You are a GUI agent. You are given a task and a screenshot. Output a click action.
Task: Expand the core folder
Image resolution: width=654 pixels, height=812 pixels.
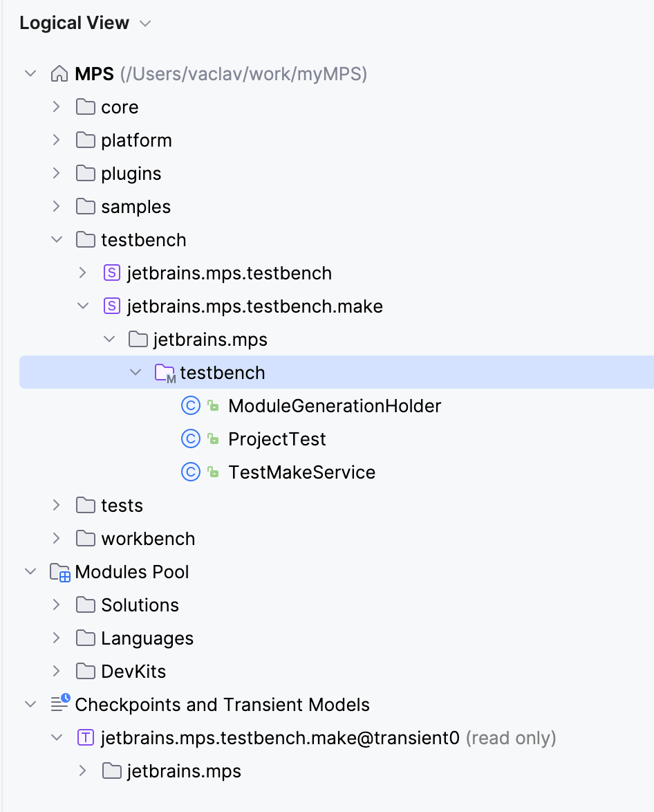(x=57, y=107)
